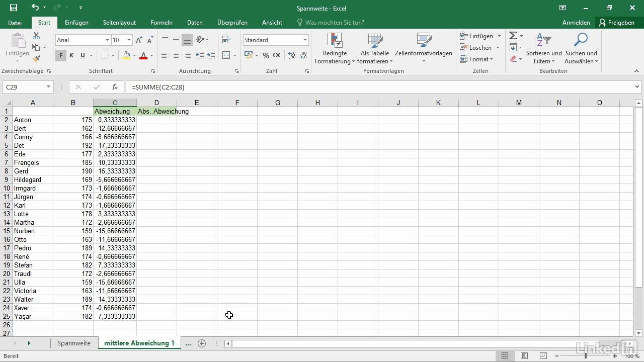Toggle top vertical alignment
The height and width of the screenshot is (362, 644).
165,40
